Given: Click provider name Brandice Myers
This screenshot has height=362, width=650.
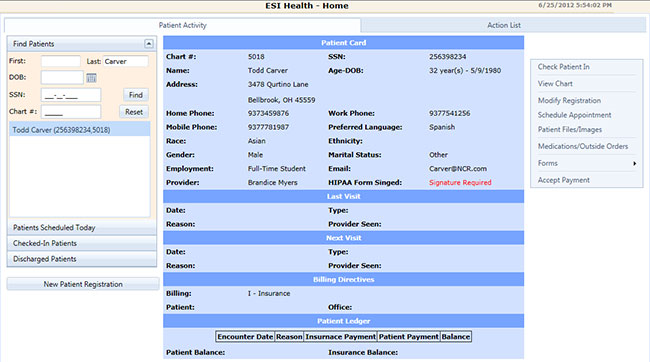Looking at the screenshot, I should coord(272,182).
